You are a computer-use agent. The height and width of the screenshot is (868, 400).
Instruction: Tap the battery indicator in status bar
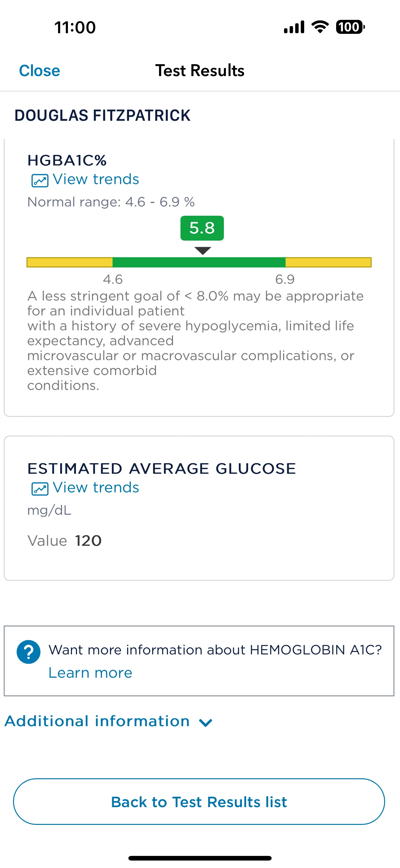coord(350,27)
